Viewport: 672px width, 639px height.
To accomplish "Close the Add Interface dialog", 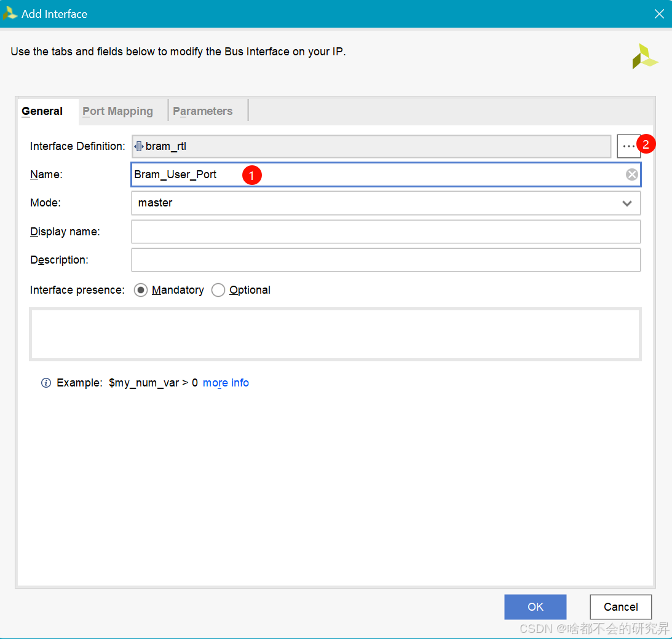I will coord(659,14).
